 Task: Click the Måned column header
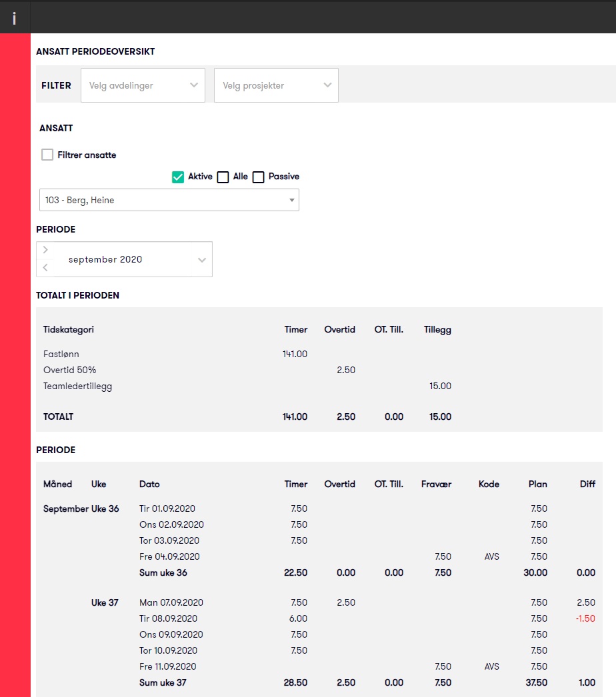(x=58, y=484)
